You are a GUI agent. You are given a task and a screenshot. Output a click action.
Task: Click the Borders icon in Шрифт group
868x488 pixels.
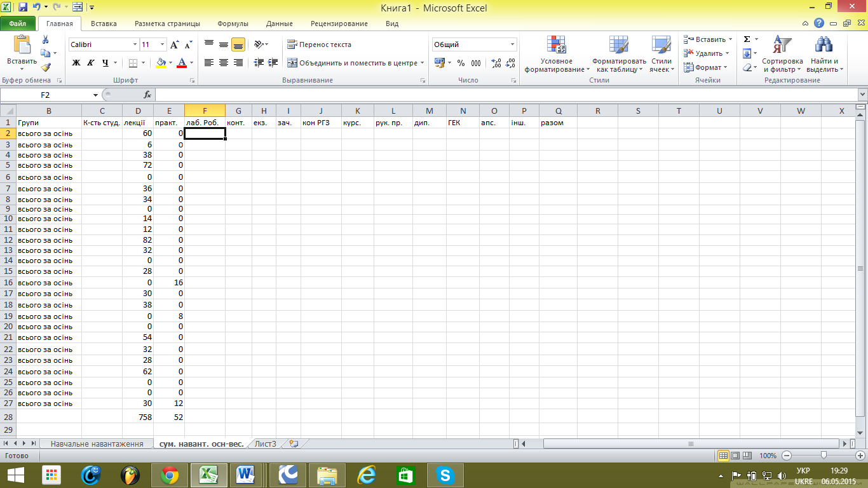pyautogui.click(x=133, y=63)
